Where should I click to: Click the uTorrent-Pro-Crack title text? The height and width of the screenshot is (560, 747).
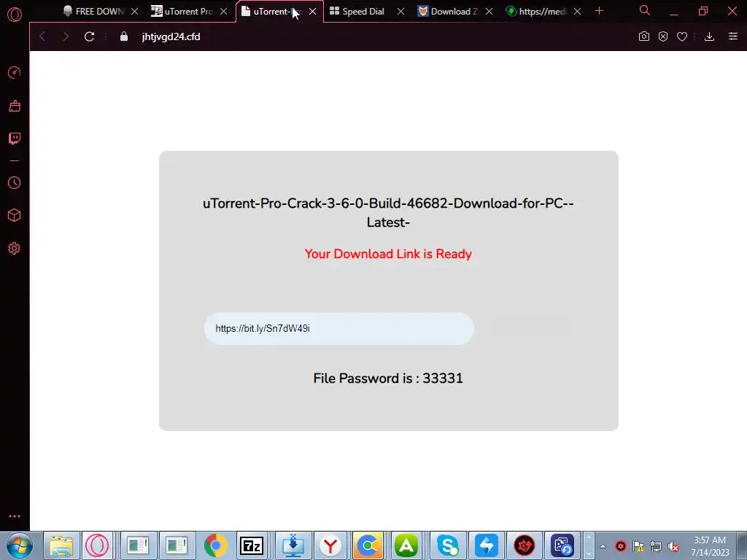(388, 212)
